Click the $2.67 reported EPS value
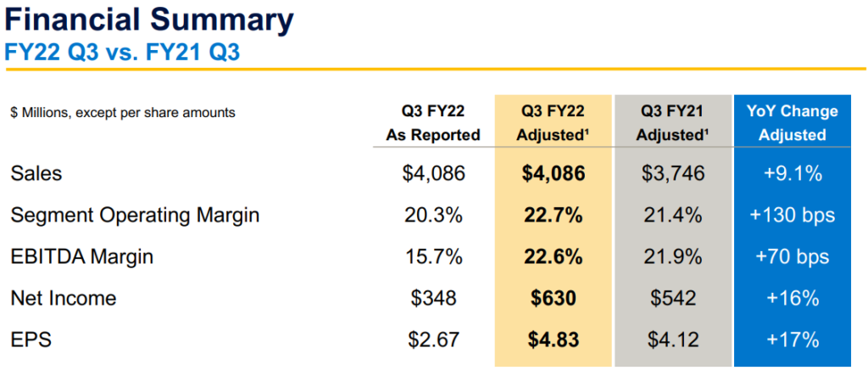868x376 pixels. coord(433,340)
